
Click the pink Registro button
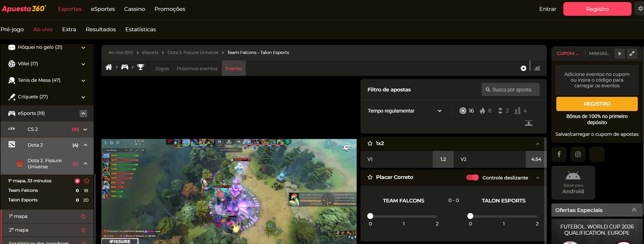coord(597,9)
